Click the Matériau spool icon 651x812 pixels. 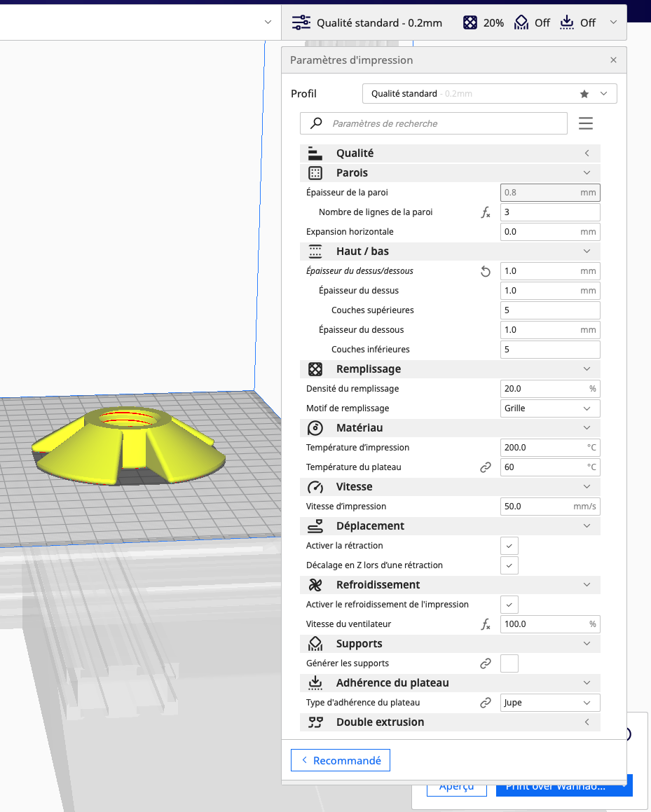(315, 428)
